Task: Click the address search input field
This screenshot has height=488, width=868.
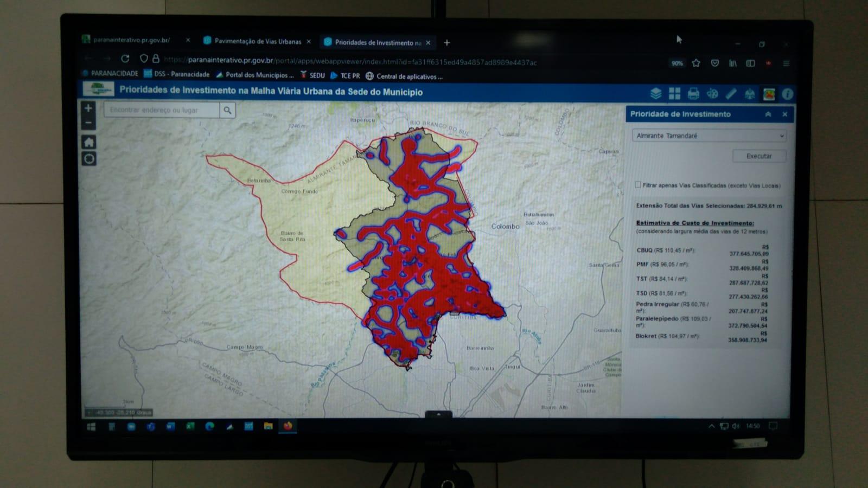Action: coord(162,110)
